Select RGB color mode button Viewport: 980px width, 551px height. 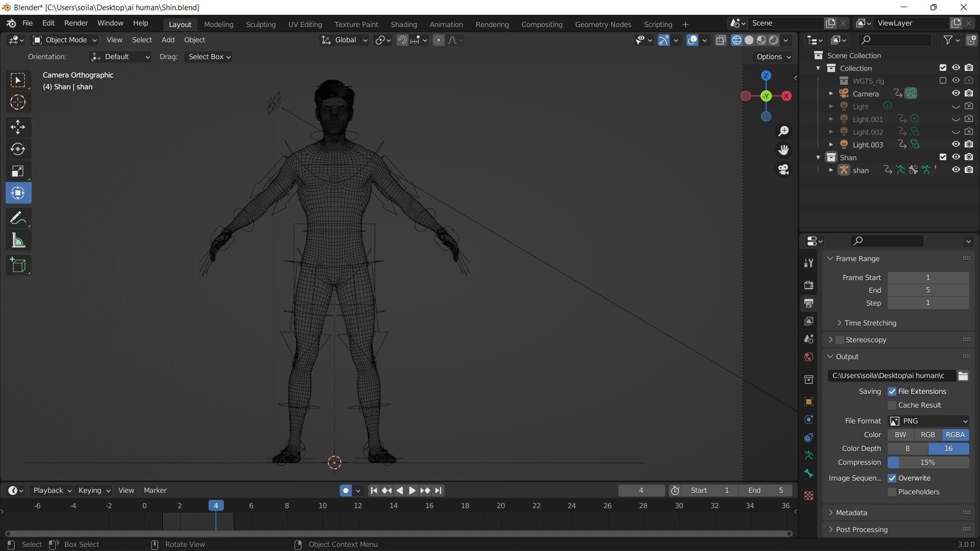tap(927, 435)
